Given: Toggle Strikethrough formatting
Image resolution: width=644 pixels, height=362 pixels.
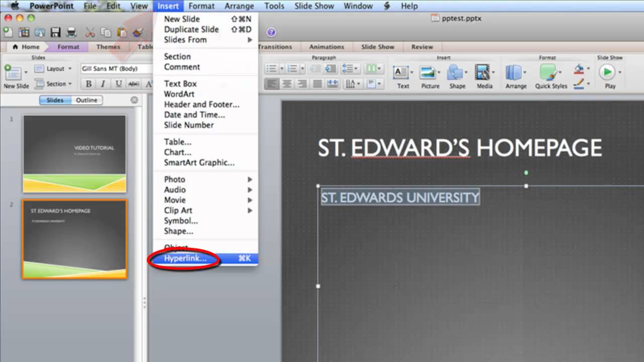Looking at the screenshot, I should point(133,84).
